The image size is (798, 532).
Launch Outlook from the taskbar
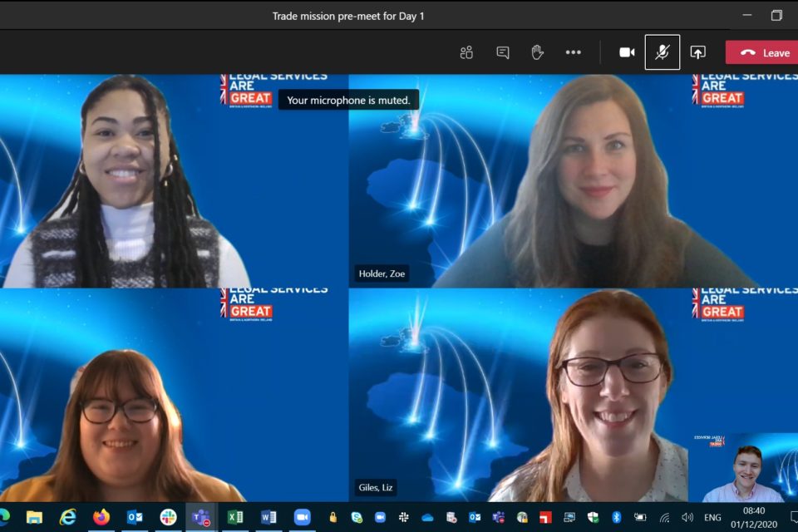135,516
